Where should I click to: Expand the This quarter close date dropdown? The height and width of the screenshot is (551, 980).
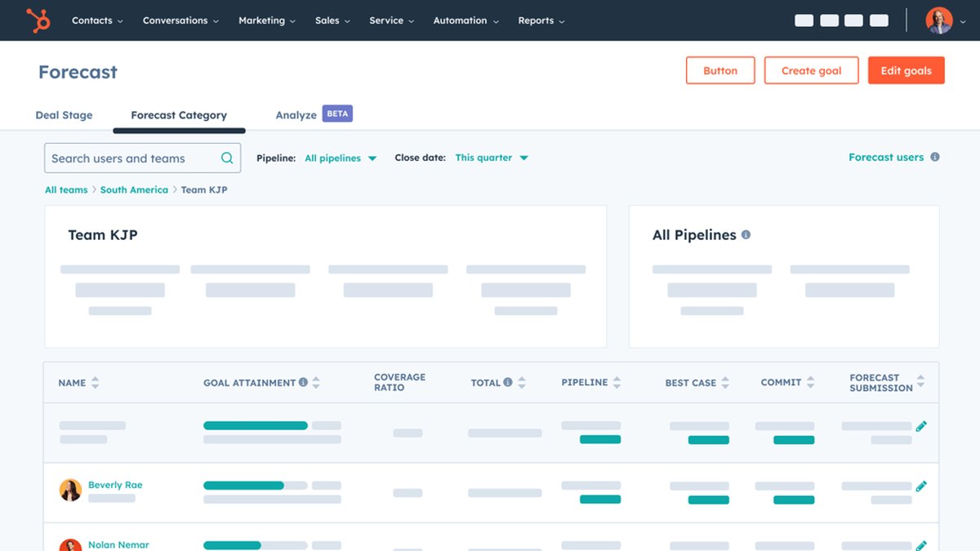pos(492,158)
